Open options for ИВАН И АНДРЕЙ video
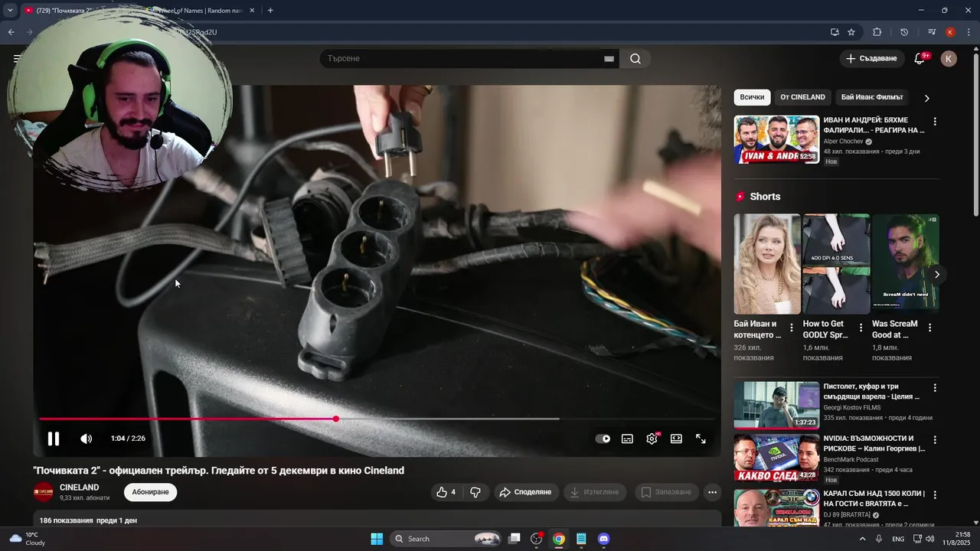Viewport: 980px width, 551px height. point(934,122)
